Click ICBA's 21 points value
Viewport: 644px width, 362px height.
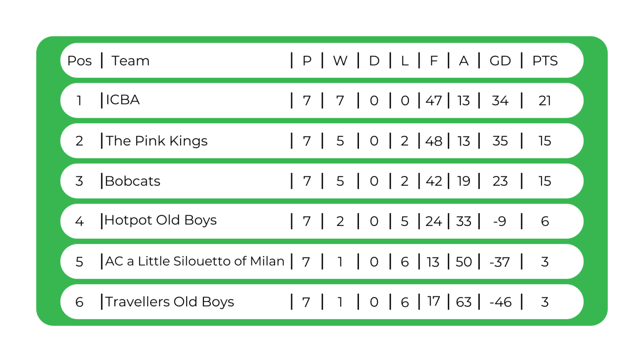[x=545, y=101]
